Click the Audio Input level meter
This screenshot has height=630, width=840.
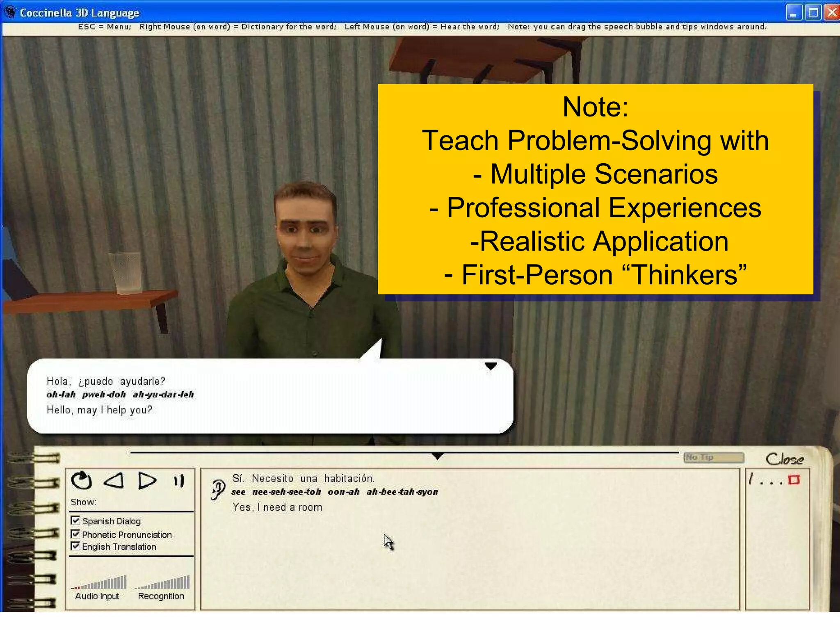tap(98, 582)
